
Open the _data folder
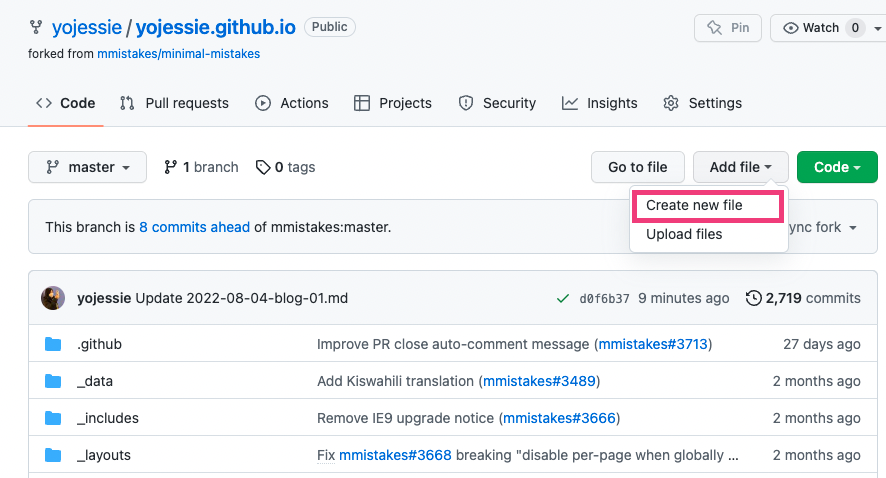pyautogui.click(x=95, y=381)
